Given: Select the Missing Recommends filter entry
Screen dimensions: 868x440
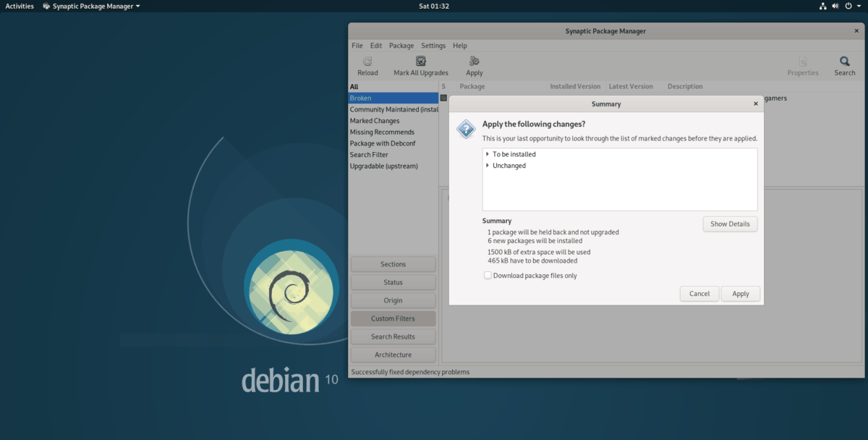Looking at the screenshot, I should 393,132.
